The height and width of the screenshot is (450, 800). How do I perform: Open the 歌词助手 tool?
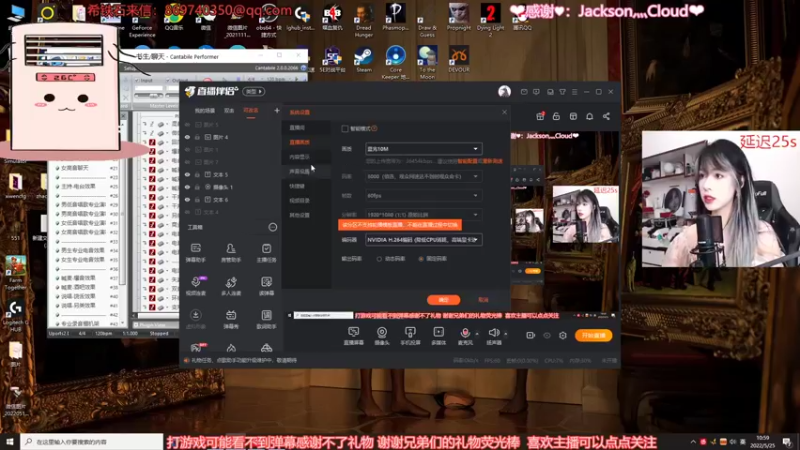[x=266, y=319]
